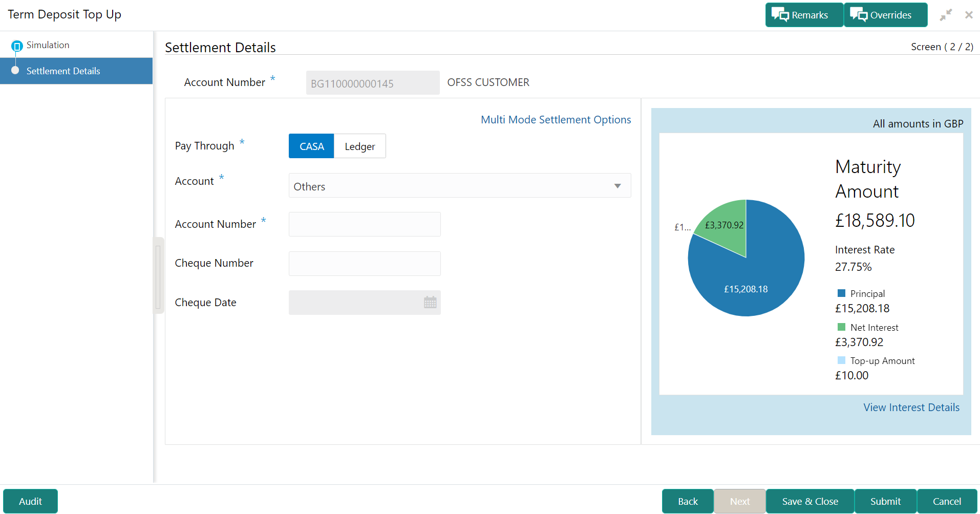Click the Interest Rate 27.75% value
This screenshot has width=980, height=514.
(853, 267)
